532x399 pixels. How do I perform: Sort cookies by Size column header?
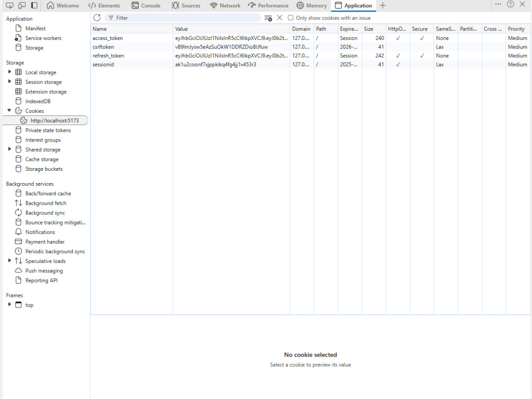(374, 29)
